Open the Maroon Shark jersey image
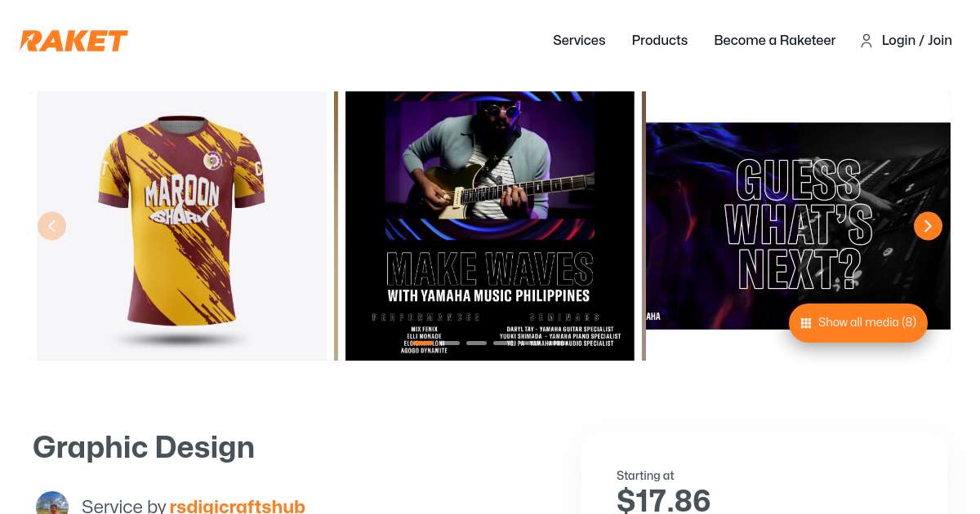Image resolution: width=980 pixels, height=514 pixels. tap(182, 226)
